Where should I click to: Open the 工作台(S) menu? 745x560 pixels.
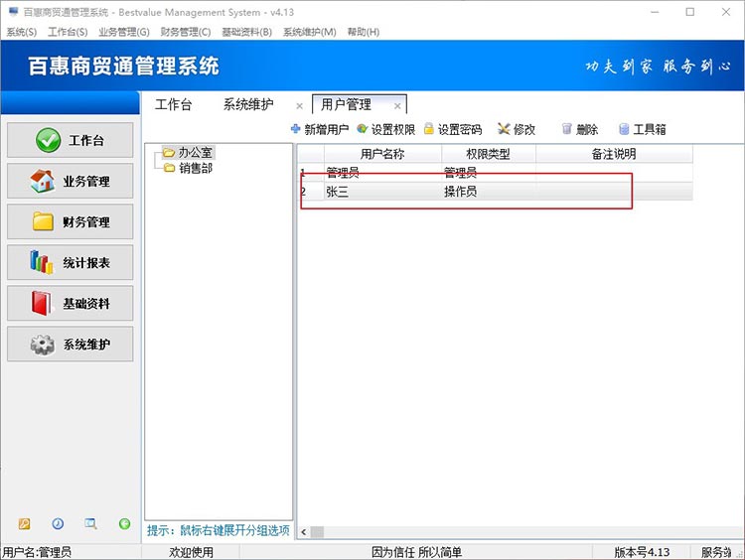point(68,32)
